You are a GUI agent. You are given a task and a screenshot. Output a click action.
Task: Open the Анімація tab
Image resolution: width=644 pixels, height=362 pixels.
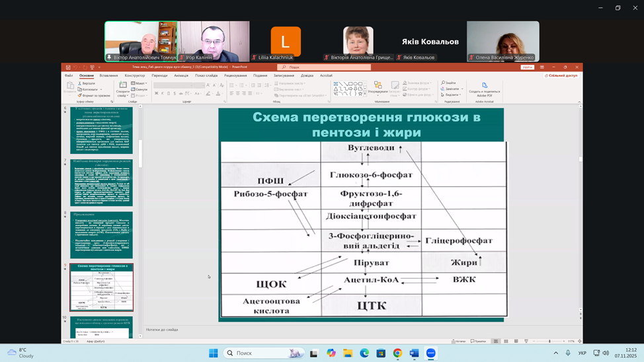pyautogui.click(x=181, y=75)
